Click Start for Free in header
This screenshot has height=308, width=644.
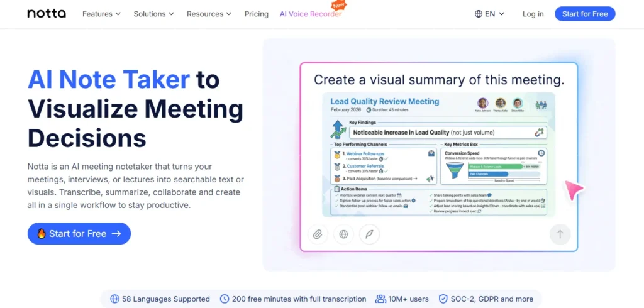click(585, 14)
